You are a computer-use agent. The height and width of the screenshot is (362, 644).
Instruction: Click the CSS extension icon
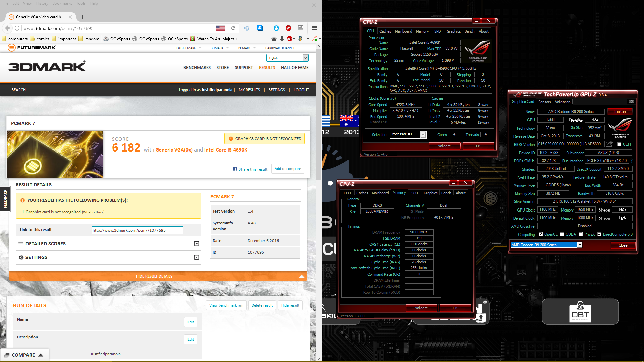pos(301,28)
